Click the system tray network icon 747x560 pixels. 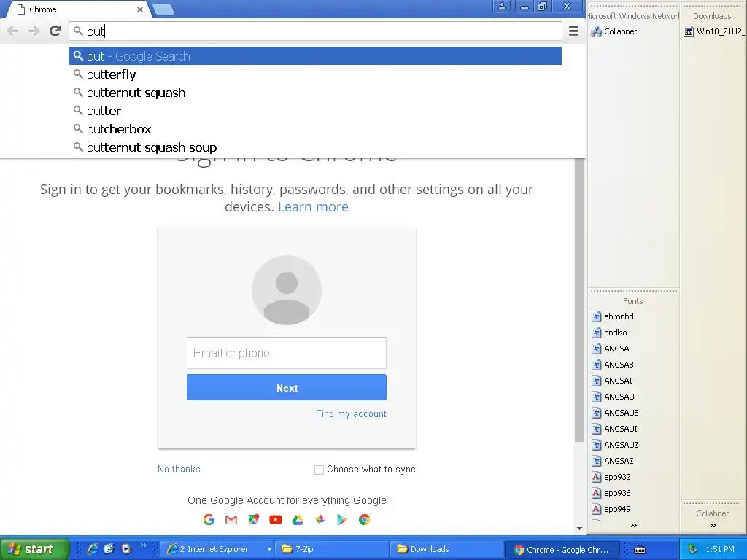click(x=693, y=549)
